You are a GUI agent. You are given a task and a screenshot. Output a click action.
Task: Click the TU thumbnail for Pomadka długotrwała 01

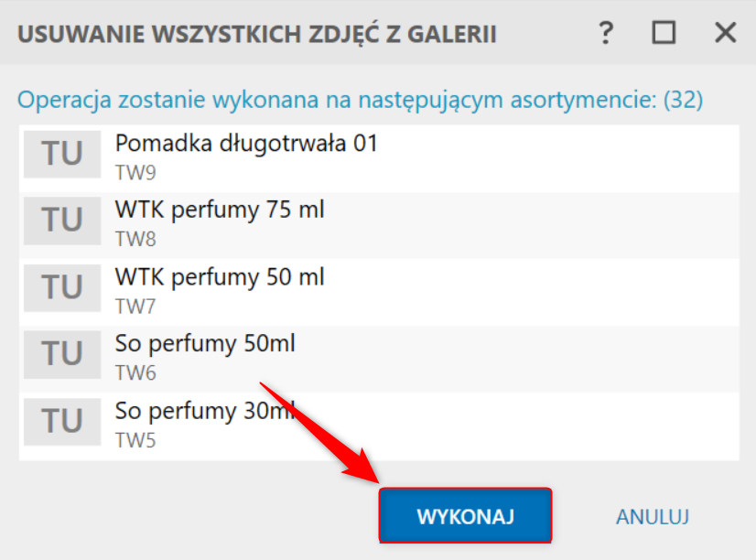[62, 155]
